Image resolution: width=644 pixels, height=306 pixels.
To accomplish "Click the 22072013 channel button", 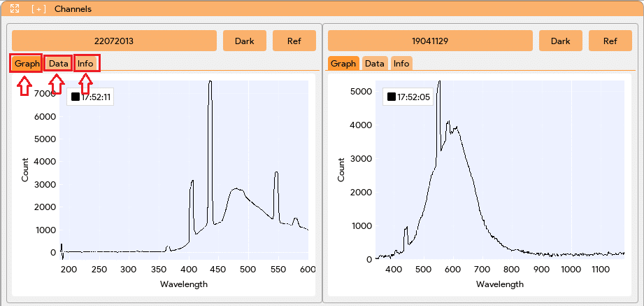I will pos(114,41).
